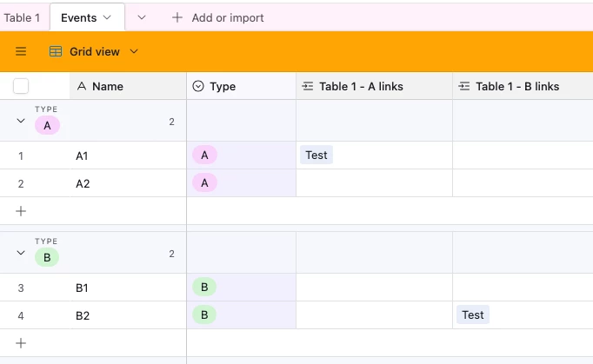Toggle the select-all records checkbox
The height and width of the screenshot is (364, 593).
[21, 86]
